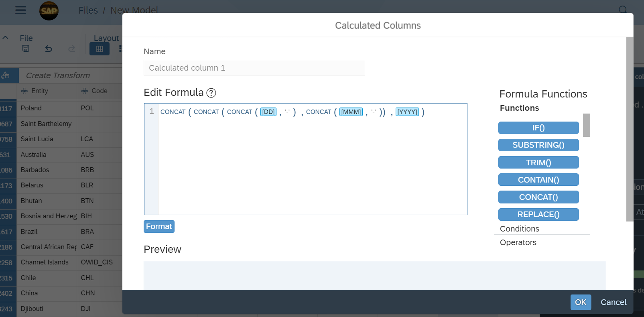Viewport: 644px width, 317px height.
Task: Select the Entity column header
Action: (x=47, y=91)
